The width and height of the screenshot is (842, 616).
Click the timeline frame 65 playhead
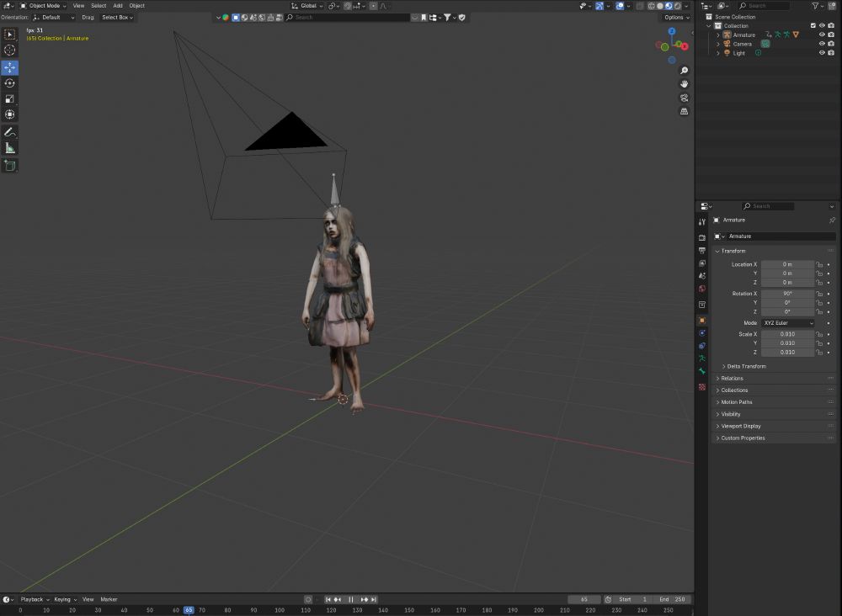(x=189, y=610)
